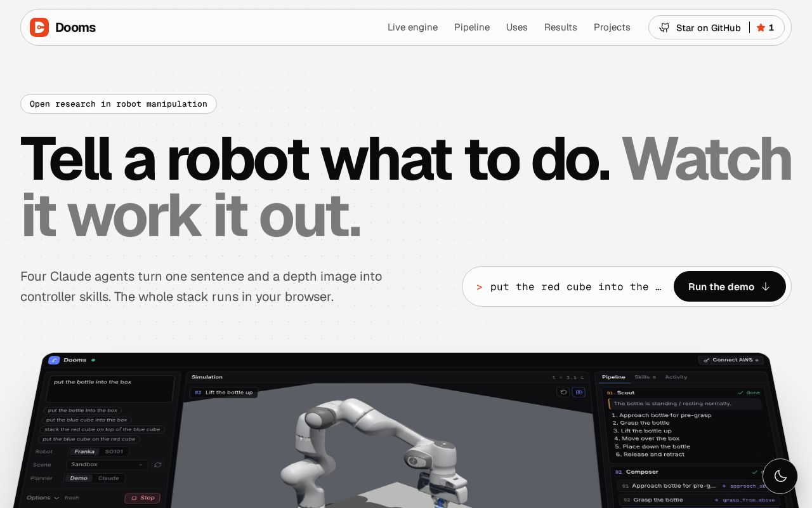Switch to the Pipeline tab in preview

613,377
